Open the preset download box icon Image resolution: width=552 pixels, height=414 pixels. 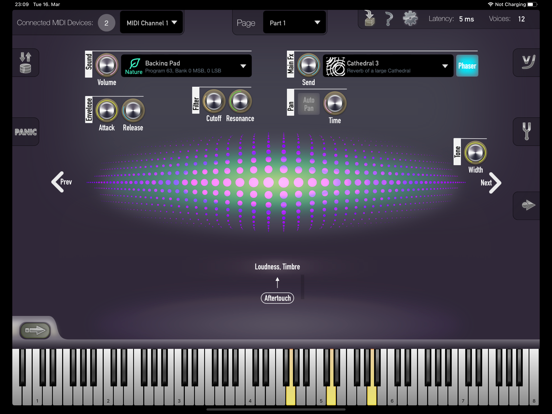pyautogui.click(x=369, y=19)
